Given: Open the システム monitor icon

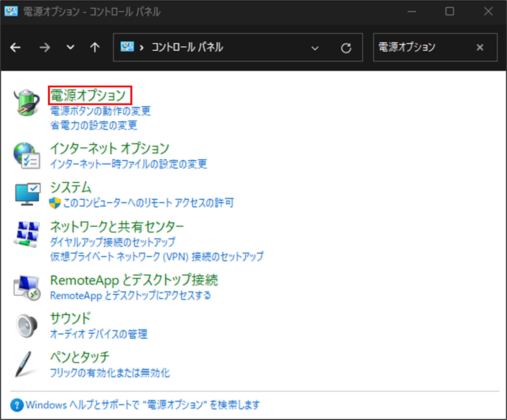Looking at the screenshot, I should tap(28, 194).
